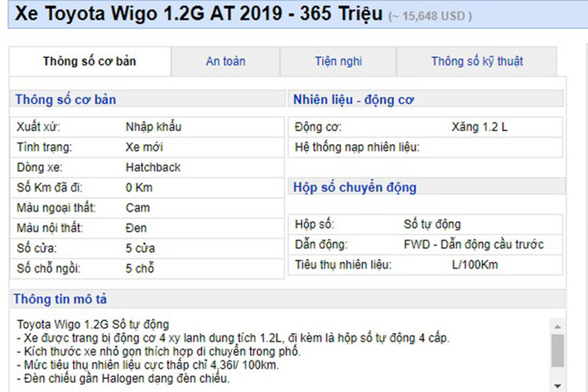Click the Số chỗ ngồi label
Screen dimensions: 588x392
point(48,269)
